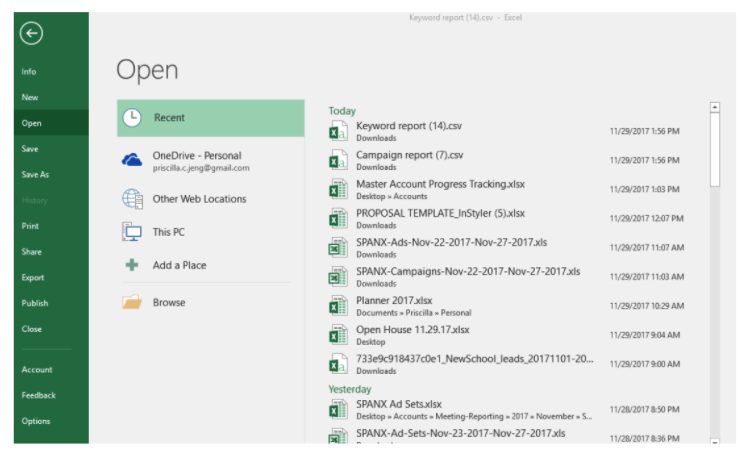The height and width of the screenshot is (471, 745).
Task: Click the PROPOSAL TEMPLATE_InStyler file icon
Action: pyautogui.click(x=338, y=218)
